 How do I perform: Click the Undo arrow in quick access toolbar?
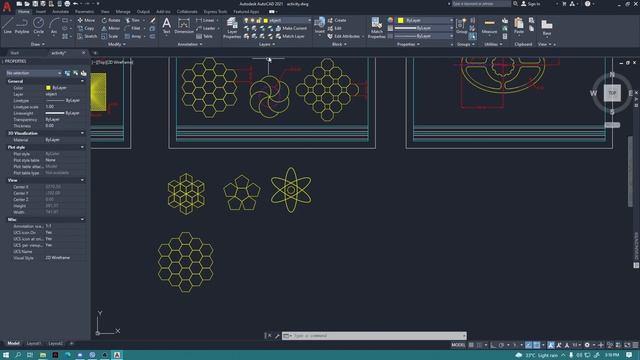click(76, 4)
